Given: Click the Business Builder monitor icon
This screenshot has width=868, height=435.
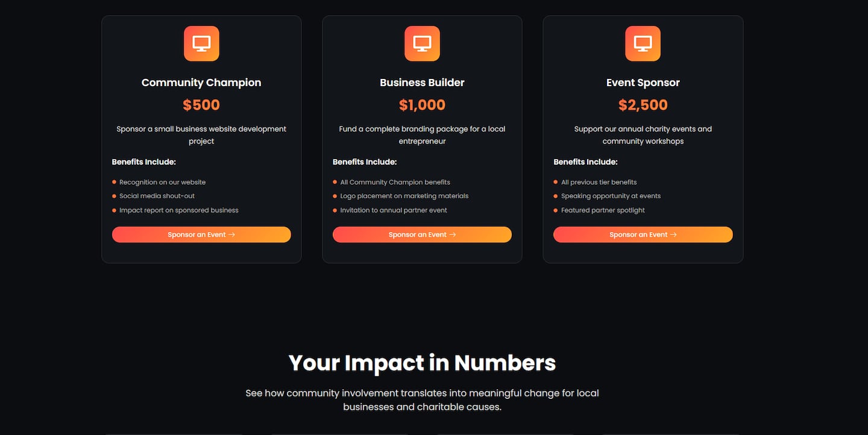Looking at the screenshot, I should click(422, 43).
